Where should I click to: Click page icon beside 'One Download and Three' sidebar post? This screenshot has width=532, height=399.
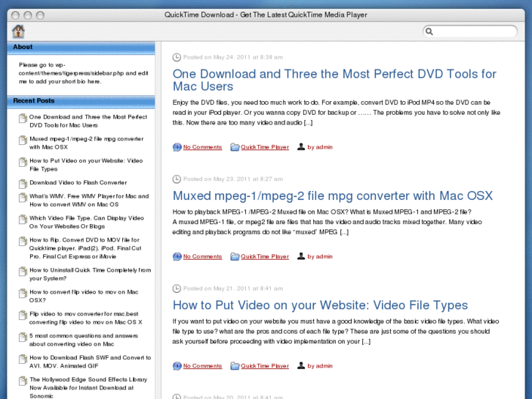pyautogui.click(x=23, y=118)
